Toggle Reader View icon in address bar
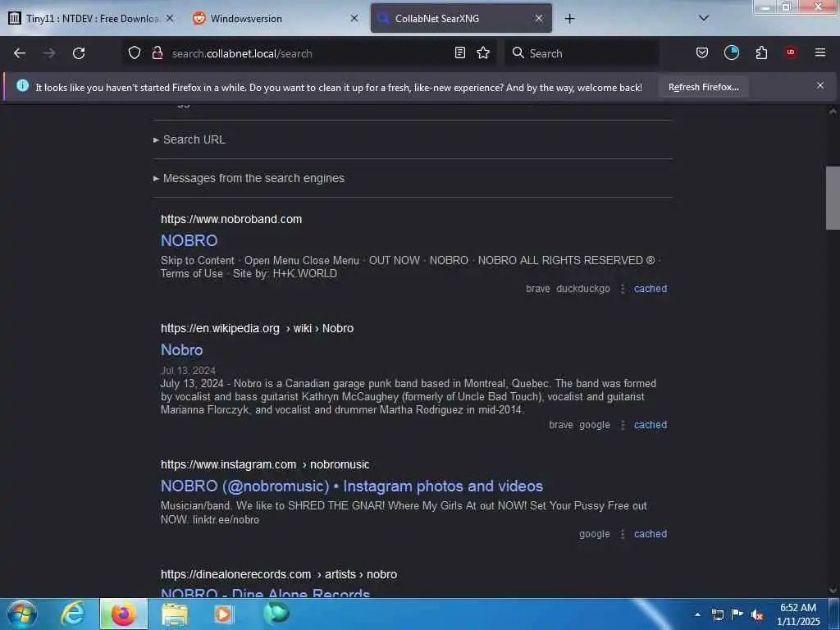840x630 pixels. point(459,52)
